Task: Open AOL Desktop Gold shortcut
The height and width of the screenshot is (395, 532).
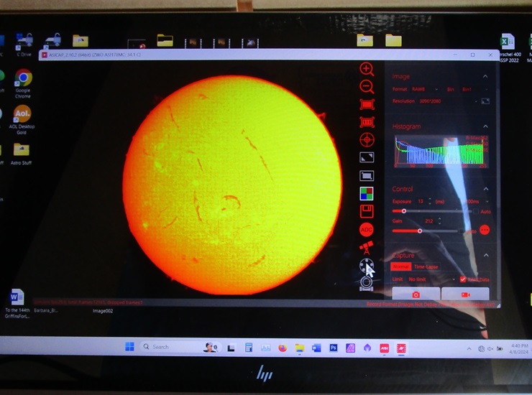Action: 22,119
